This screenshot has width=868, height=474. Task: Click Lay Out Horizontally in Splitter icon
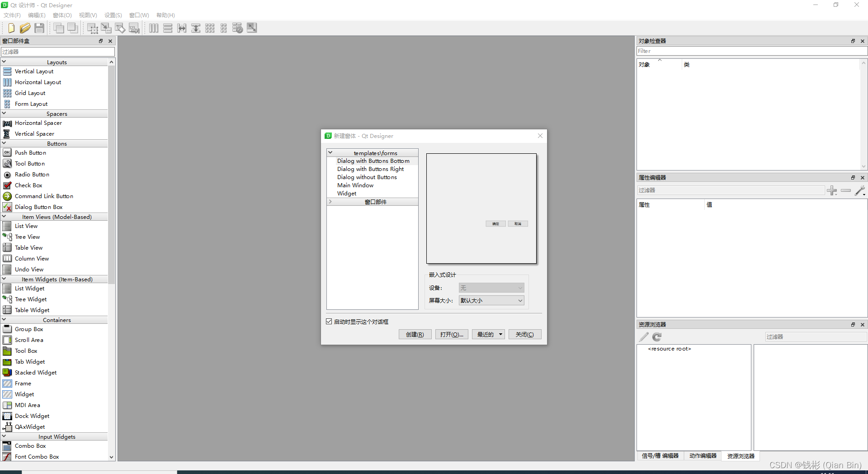[182, 28]
